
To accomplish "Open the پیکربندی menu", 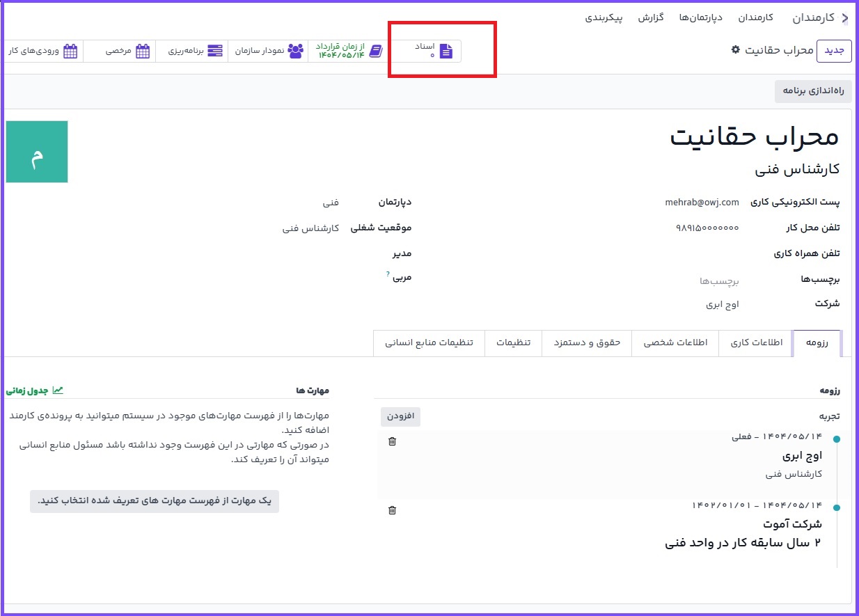I will click(604, 17).
